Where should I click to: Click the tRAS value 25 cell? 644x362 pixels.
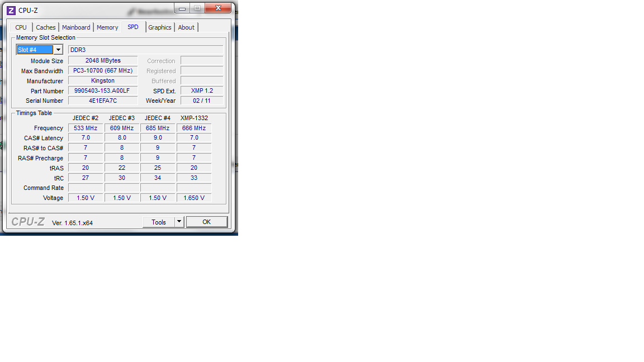158,168
